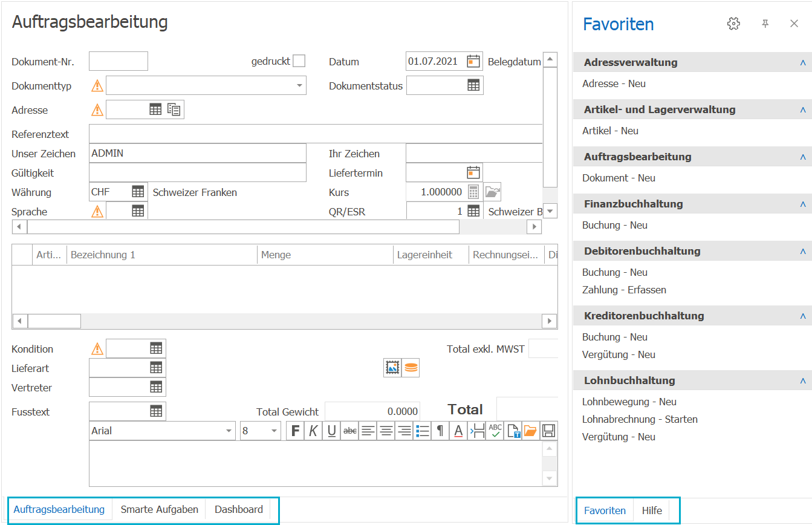812x525 pixels.
Task: Open the Arial font family dropdown
Action: [229, 431]
